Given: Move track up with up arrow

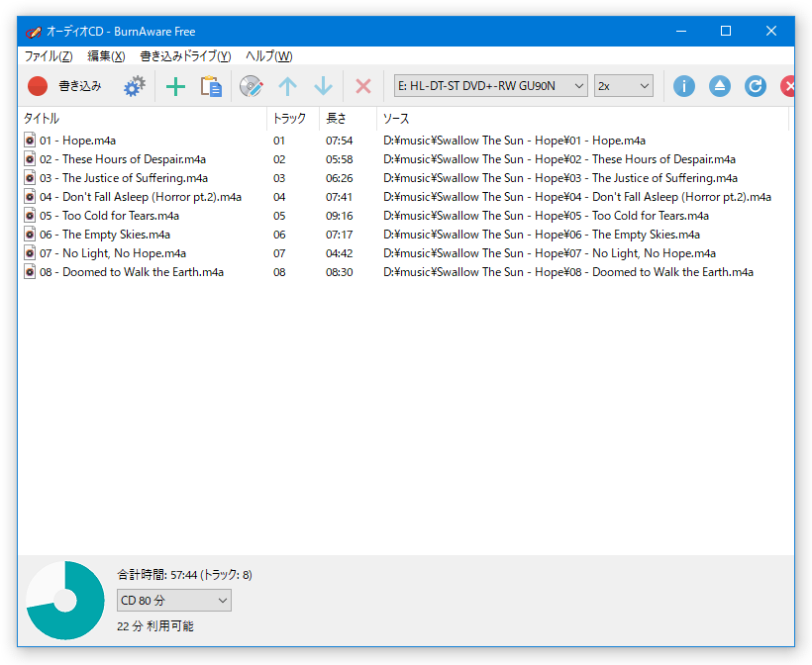Looking at the screenshot, I should [x=287, y=86].
